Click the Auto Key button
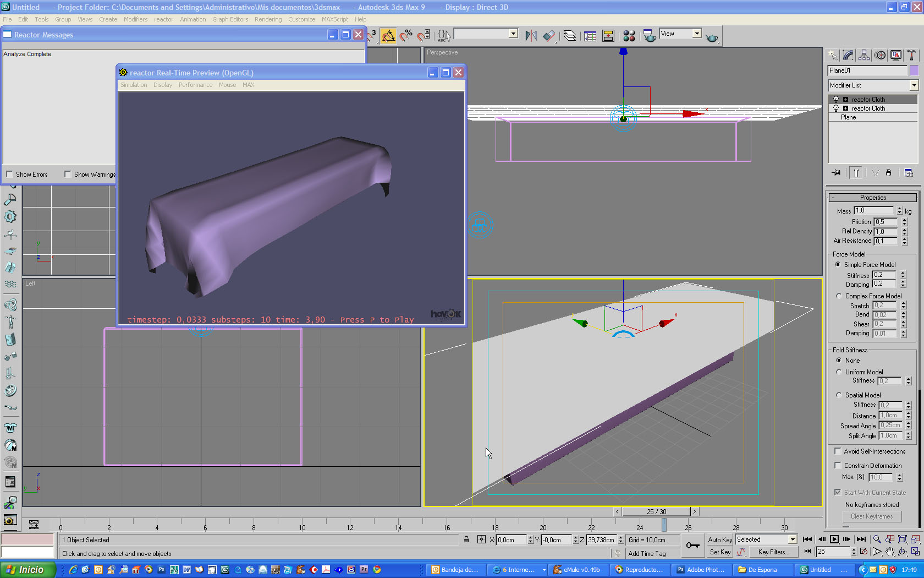 point(720,540)
